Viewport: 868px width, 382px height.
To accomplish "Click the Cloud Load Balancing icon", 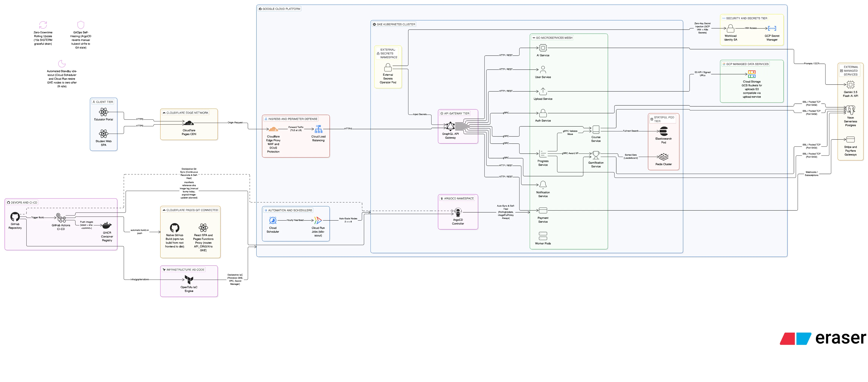I will tap(318, 129).
